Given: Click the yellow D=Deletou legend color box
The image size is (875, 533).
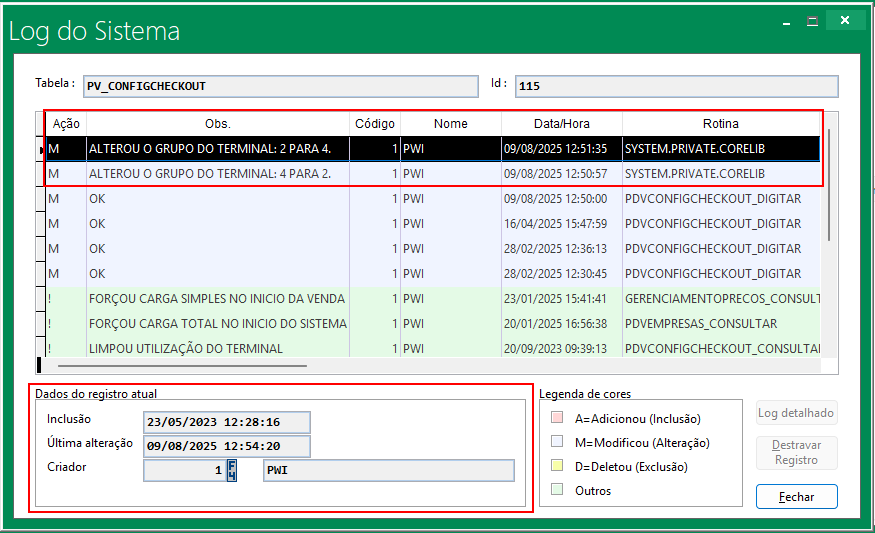Looking at the screenshot, I should pos(558,466).
